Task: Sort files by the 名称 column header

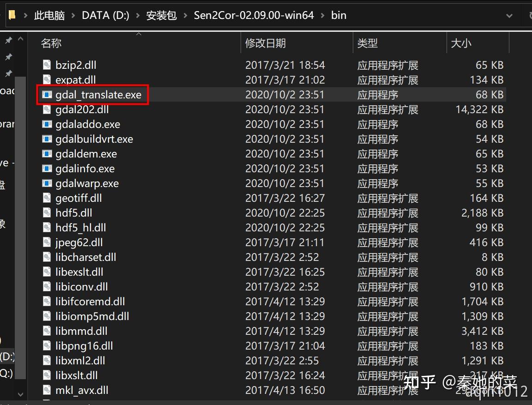Action: (51, 43)
